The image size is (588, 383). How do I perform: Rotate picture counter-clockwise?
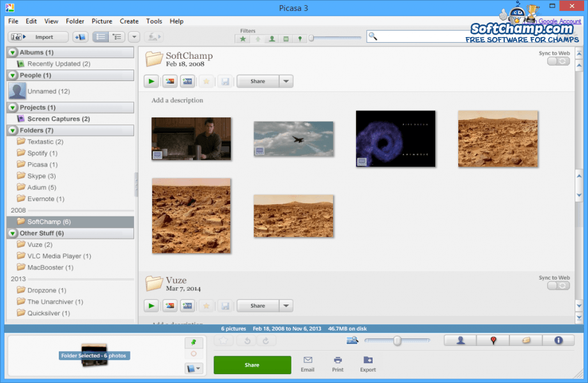click(247, 341)
